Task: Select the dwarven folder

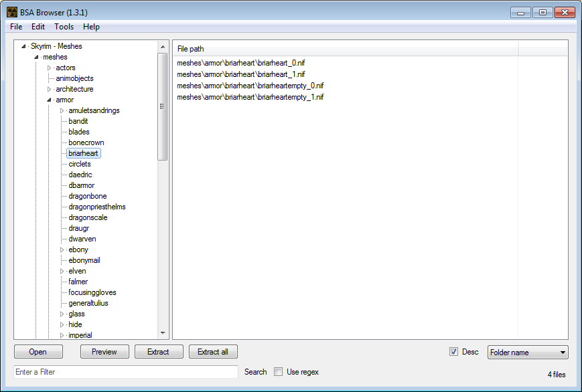Action: click(82, 239)
